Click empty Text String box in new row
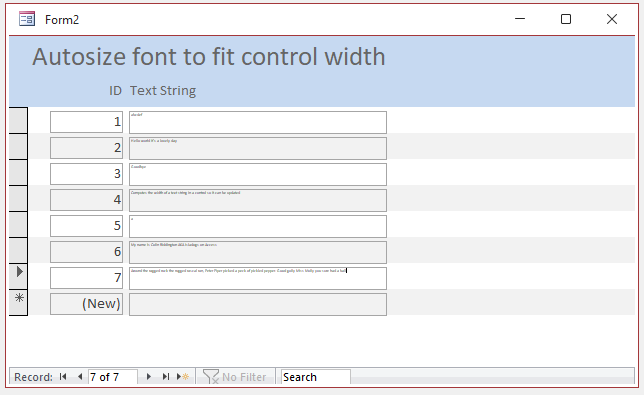The height and width of the screenshot is (395, 644). pyautogui.click(x=258, y=304)
